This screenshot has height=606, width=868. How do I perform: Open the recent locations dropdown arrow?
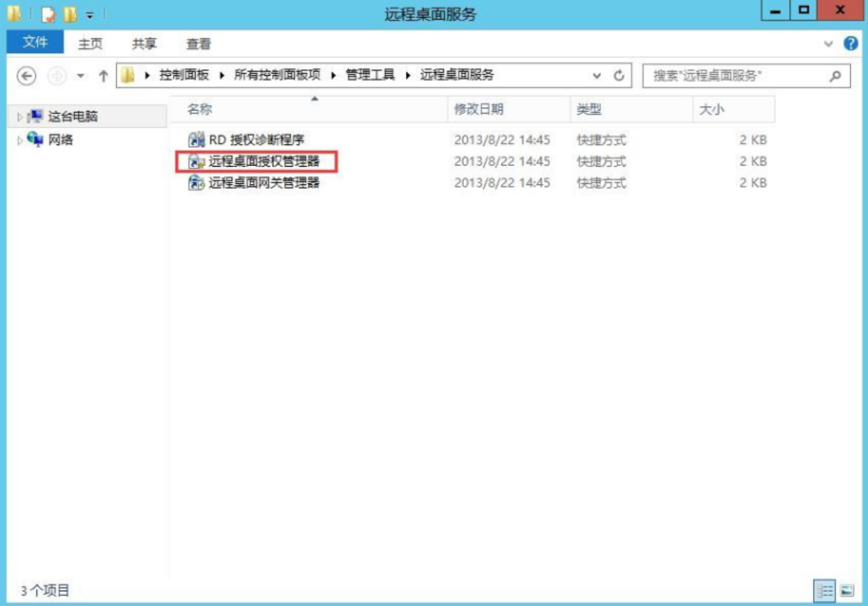tap(80, 76)
